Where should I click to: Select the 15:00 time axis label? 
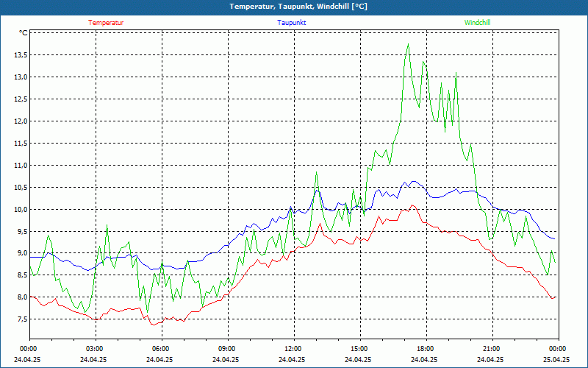click(359, 349)
